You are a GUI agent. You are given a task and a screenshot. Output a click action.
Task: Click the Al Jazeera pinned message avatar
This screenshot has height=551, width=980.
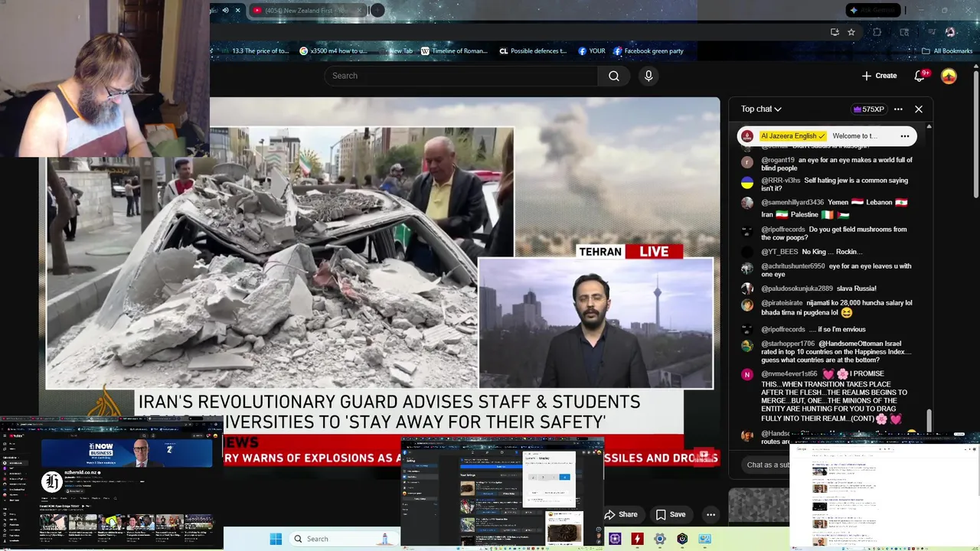coord(747,136)
